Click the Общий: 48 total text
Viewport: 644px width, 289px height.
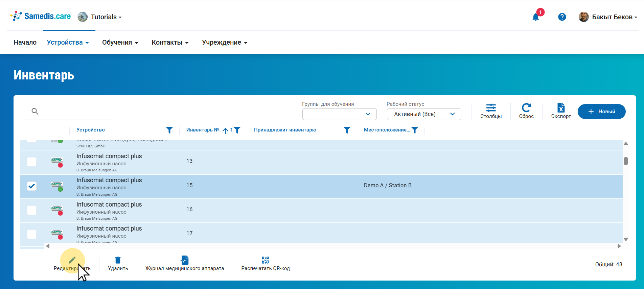coord(608,264)
